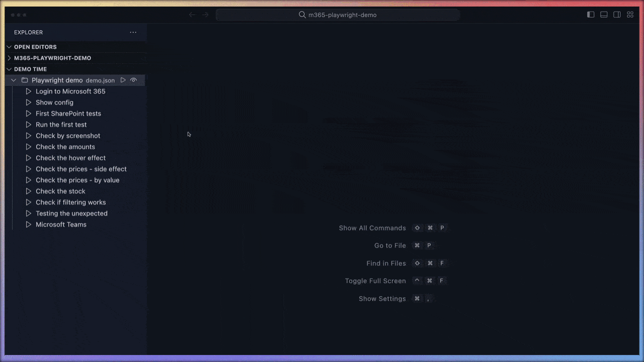Select Check the prices - by value label
Image resolution: width=644 pixels, height=362 pixels.
77,180
